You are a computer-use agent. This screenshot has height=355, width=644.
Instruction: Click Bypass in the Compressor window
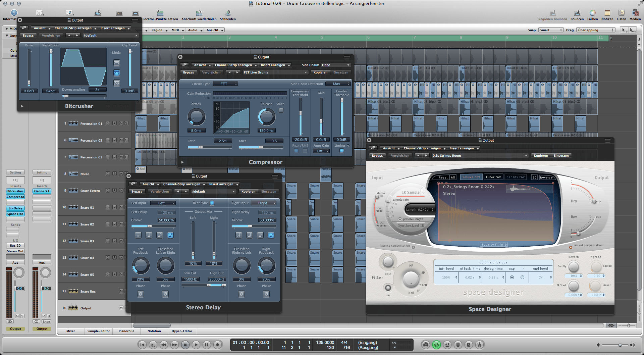coord(189,72)
